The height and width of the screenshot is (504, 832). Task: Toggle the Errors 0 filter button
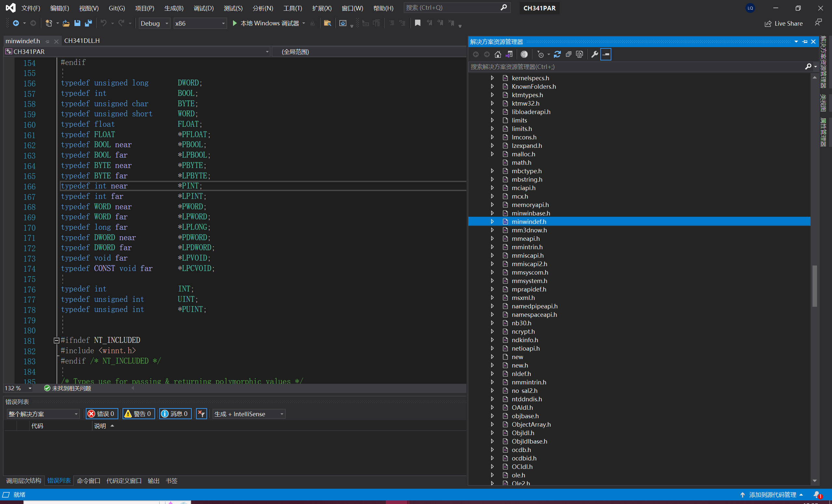click(x=102, y=414)
